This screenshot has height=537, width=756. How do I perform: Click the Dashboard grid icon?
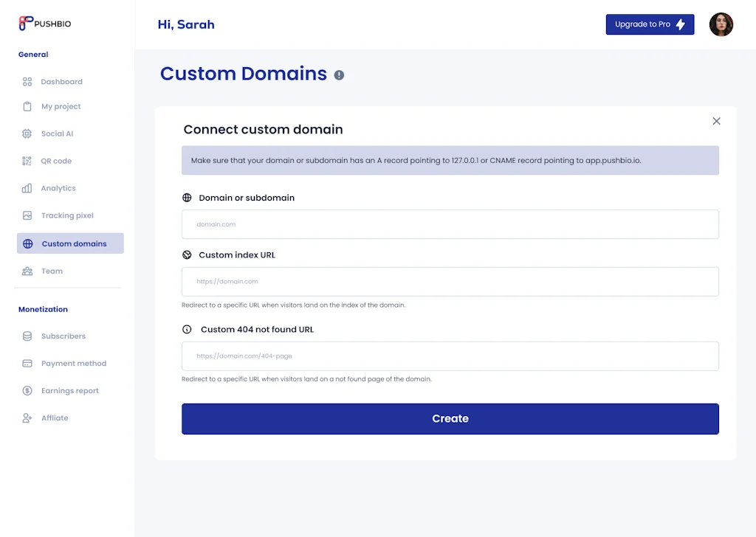pos(27,82)
